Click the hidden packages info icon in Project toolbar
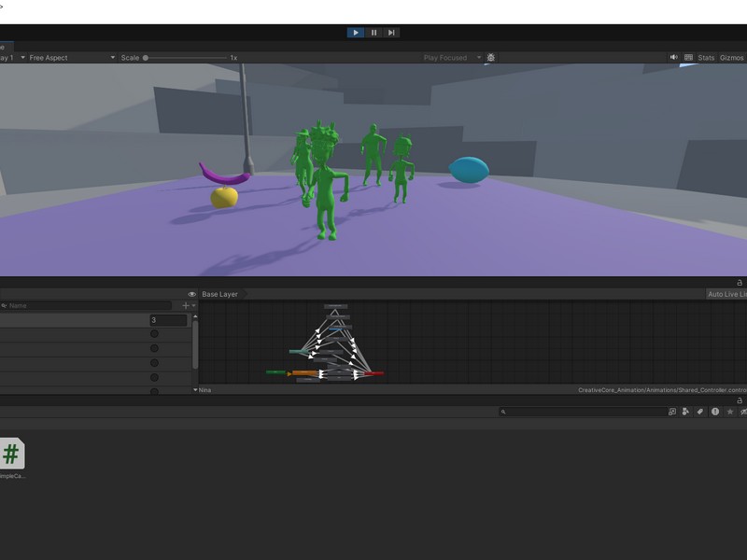The image size is (747, 560). pos(714,411)
